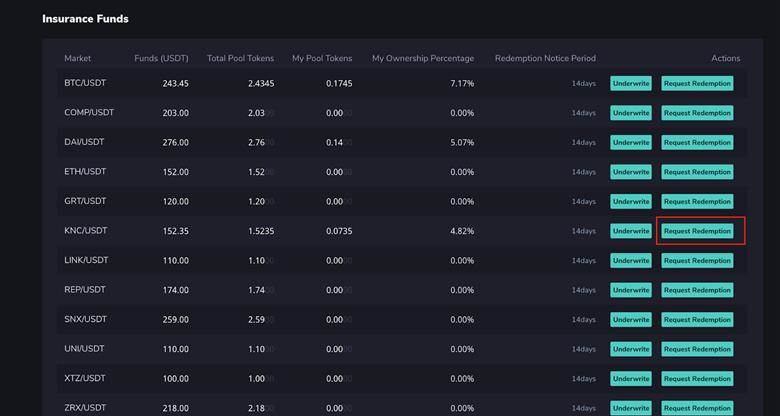The width and height of the screenshot is (780, 416).
Task: Click the 152.35 funds value
Action: click(x=176, y=231)
